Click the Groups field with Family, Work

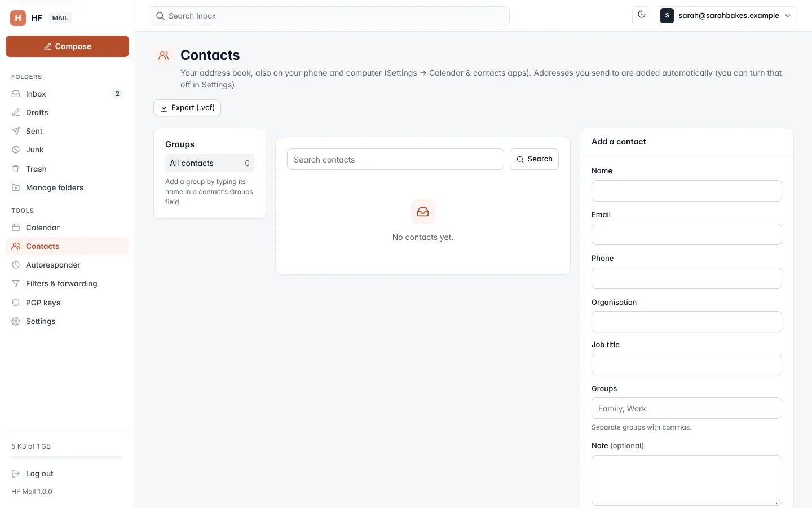[687, 408]
